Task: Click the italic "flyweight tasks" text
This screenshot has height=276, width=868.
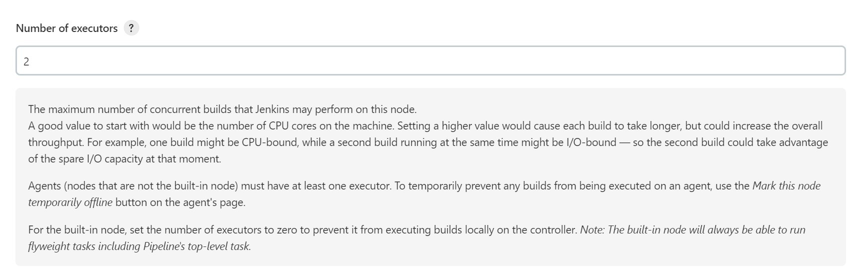Action: tap(59, 246)
